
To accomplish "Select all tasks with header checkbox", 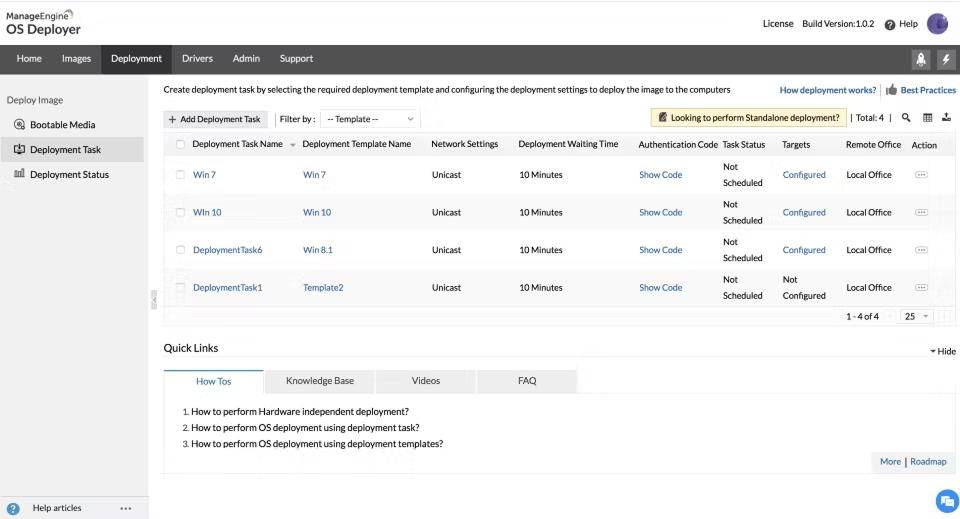I will (x=180, y=145).
